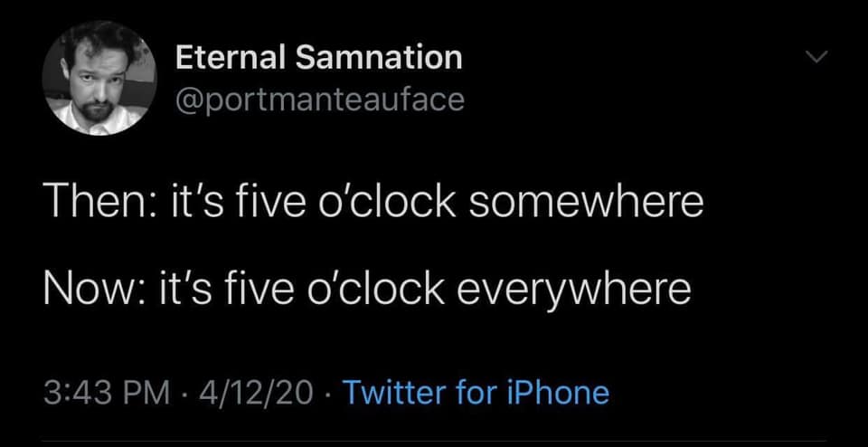Click the word "Now:" in the tweet
Image resolution: width=868 pixels, height=447 pixels.
click(x=82, y=290)
